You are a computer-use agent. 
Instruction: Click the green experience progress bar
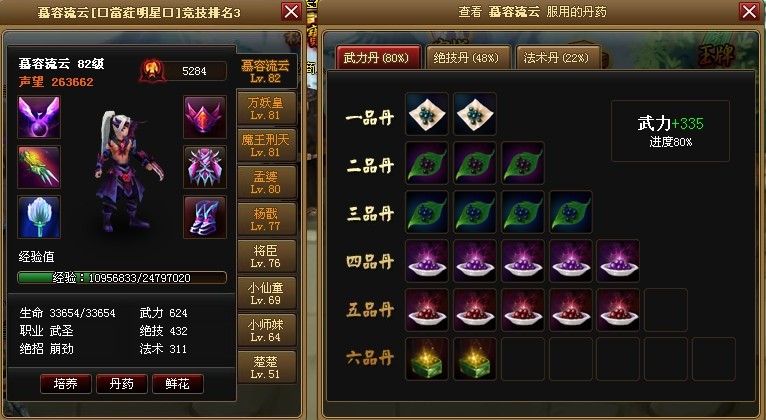[x=122, y=278]
